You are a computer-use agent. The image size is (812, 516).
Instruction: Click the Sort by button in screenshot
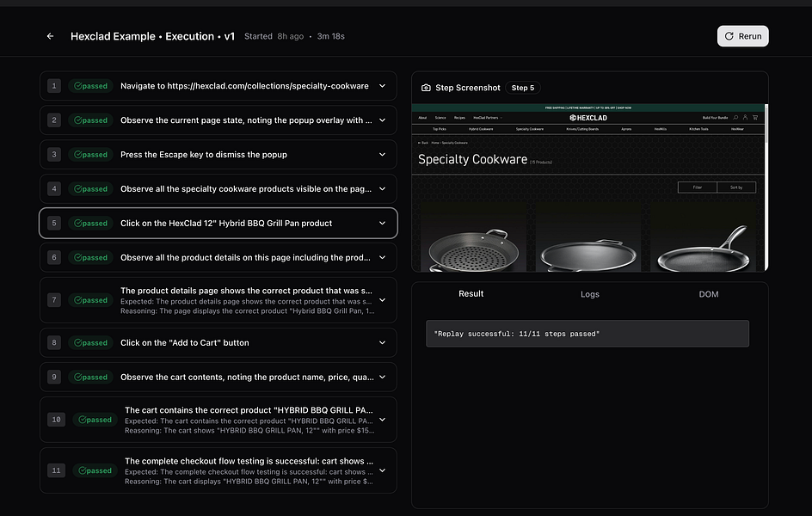coord(736,187)
